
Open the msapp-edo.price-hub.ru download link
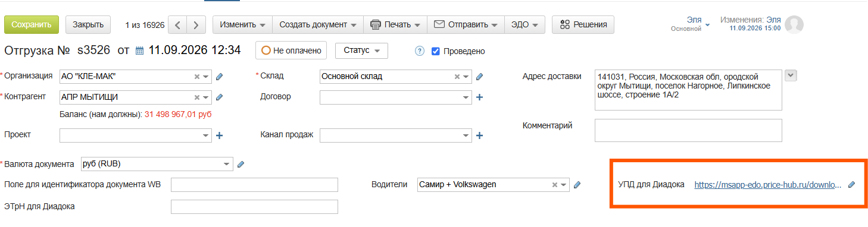pyautogui.click(x=768, y=185)
